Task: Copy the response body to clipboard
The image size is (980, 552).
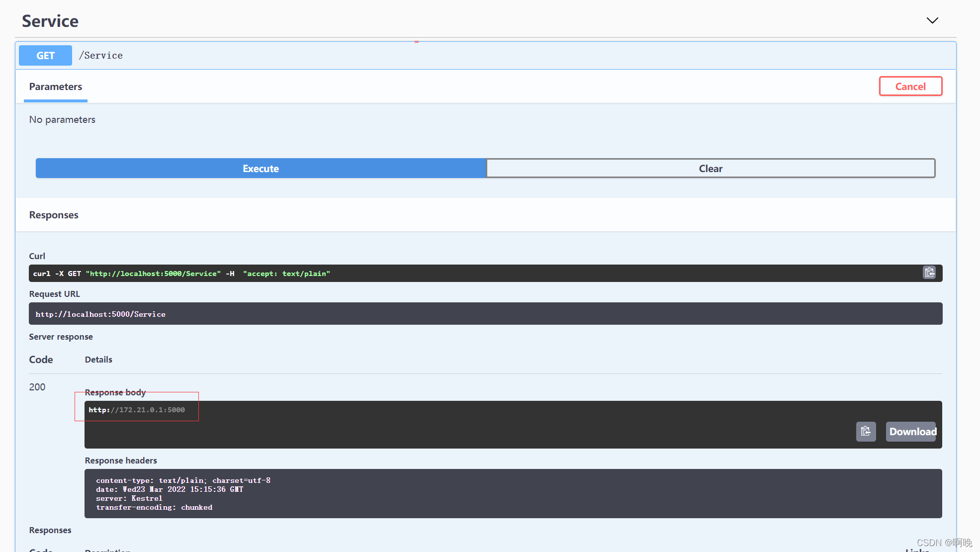Action: [866, 431]
